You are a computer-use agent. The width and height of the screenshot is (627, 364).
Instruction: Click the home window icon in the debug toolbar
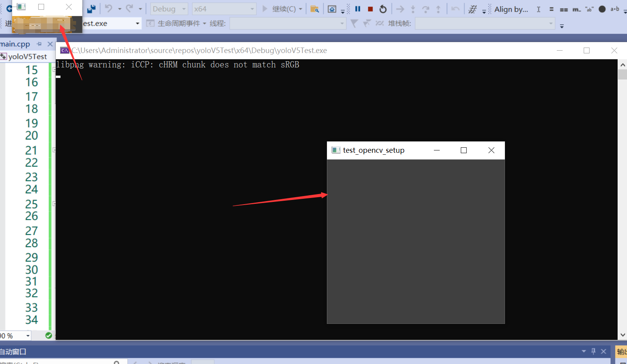(x=332, y=9)
